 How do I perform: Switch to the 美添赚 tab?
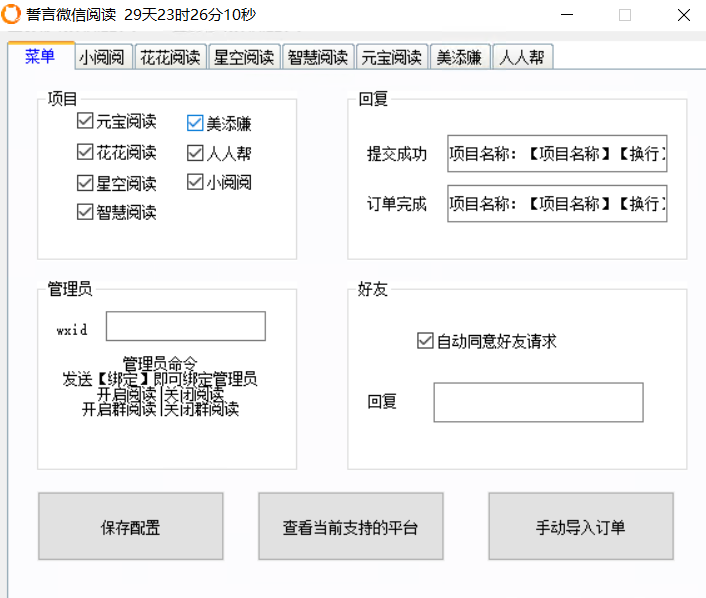pyautogui.click(x=460, y=57)
